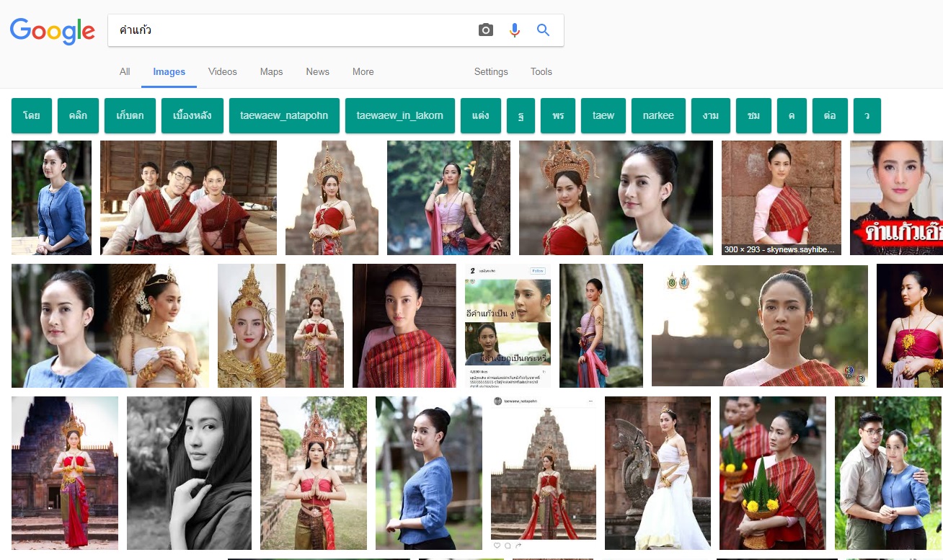Filter by the ต่อ chip
Viewport: 943px width, 560px height.
coord(830,115)
